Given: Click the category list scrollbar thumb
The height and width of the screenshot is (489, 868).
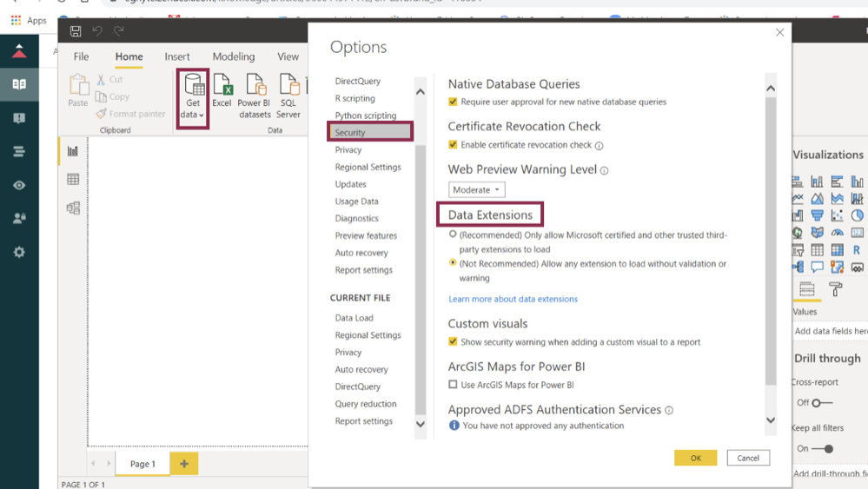Looking at the screenshot, I should click(x=421, y=280).
